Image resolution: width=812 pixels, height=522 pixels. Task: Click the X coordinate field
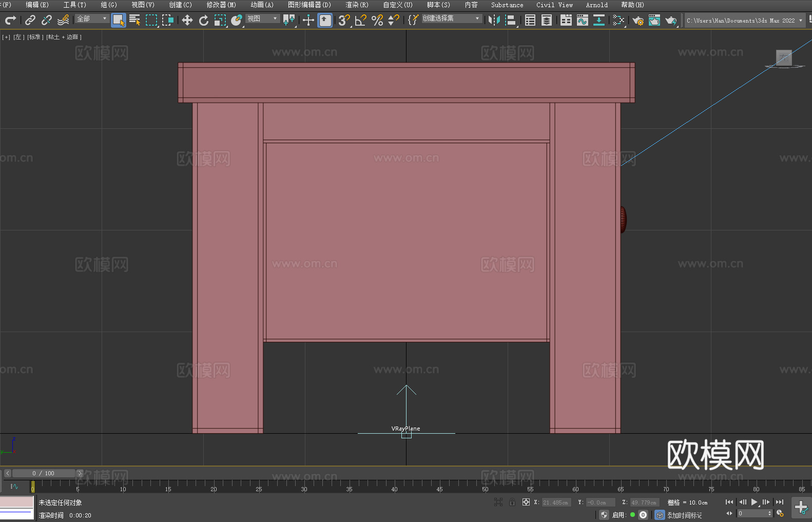555,502
